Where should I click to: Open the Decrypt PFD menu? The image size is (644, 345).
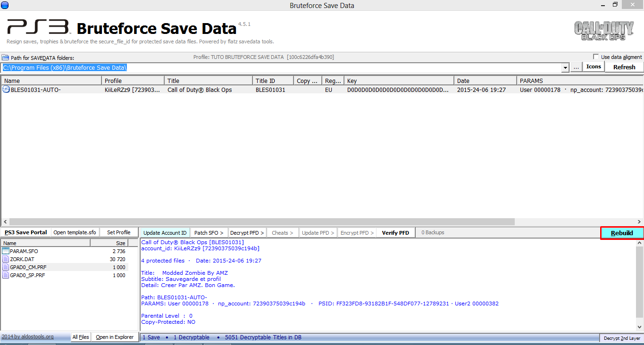pos(247,233)
